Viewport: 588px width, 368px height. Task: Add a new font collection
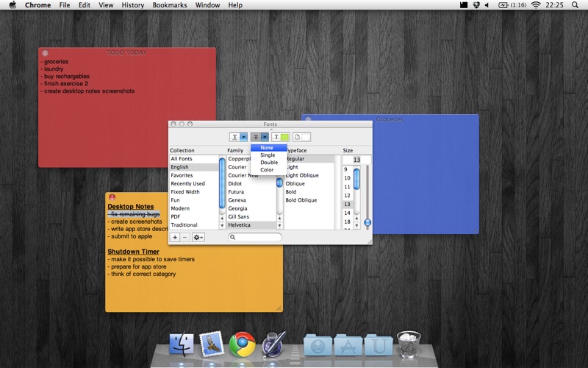click(x=175, y=238)
